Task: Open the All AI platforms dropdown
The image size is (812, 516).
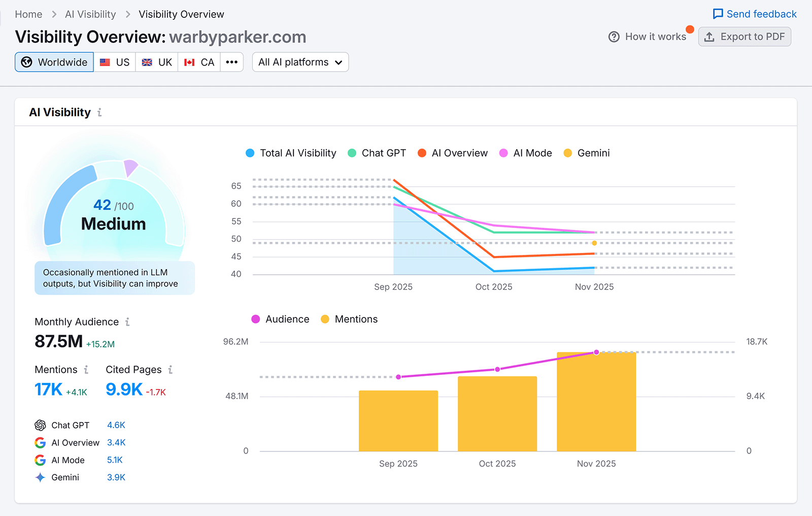Action: tap(300, 62)
